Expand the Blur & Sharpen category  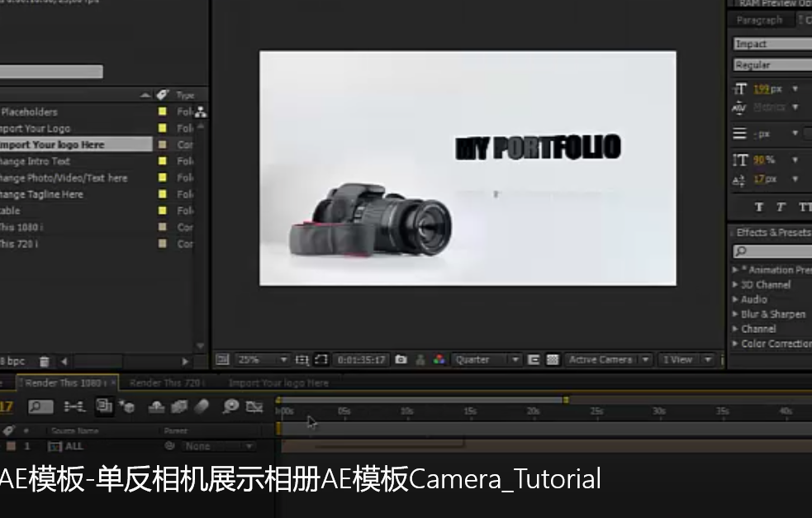[x=735, y=314]
